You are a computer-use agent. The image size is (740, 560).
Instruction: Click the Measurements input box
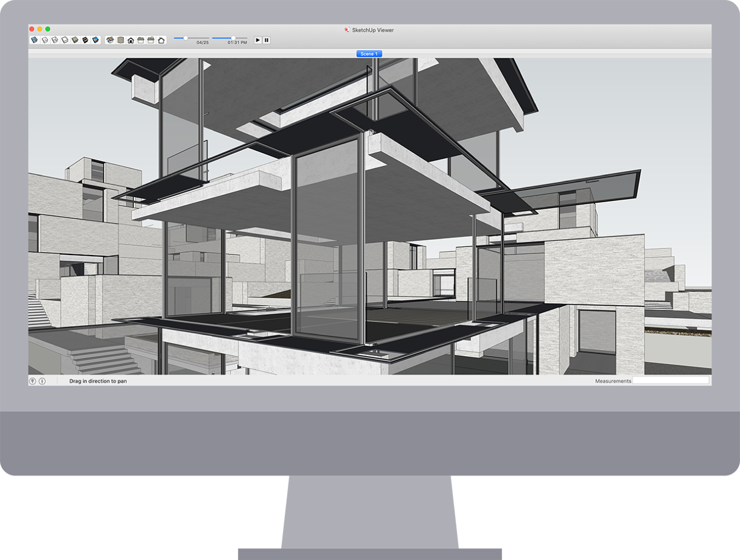pos(671,380)
